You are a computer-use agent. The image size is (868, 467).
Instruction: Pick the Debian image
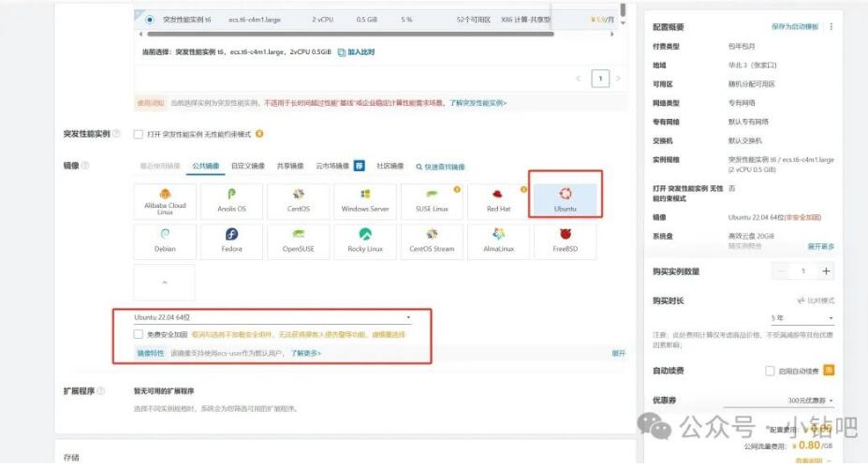tap(165, 241)
